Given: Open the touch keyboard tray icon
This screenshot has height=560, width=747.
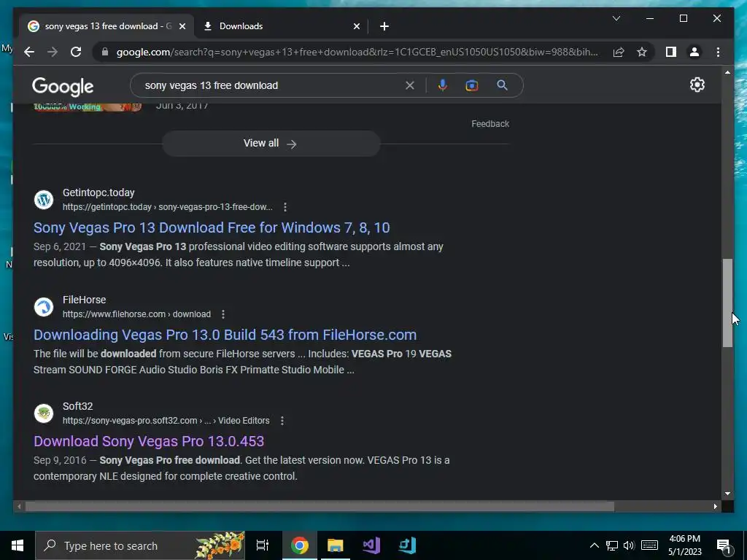Looking at the screenshot, I should [649, 545].
